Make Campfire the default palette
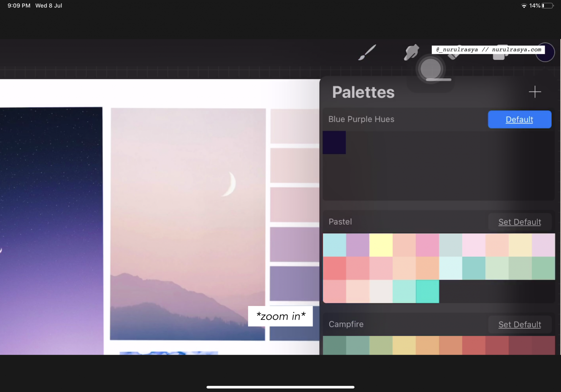 point(520,324)
